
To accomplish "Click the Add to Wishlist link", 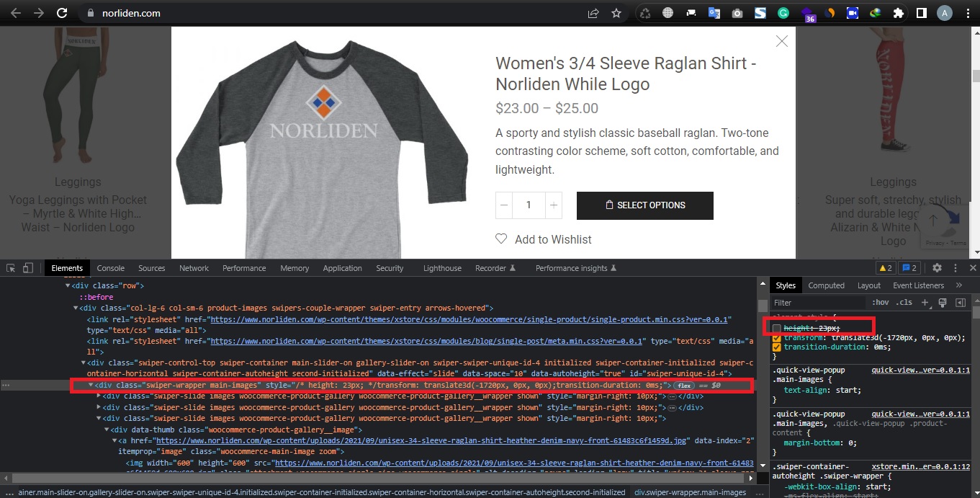I will [553, 239].
